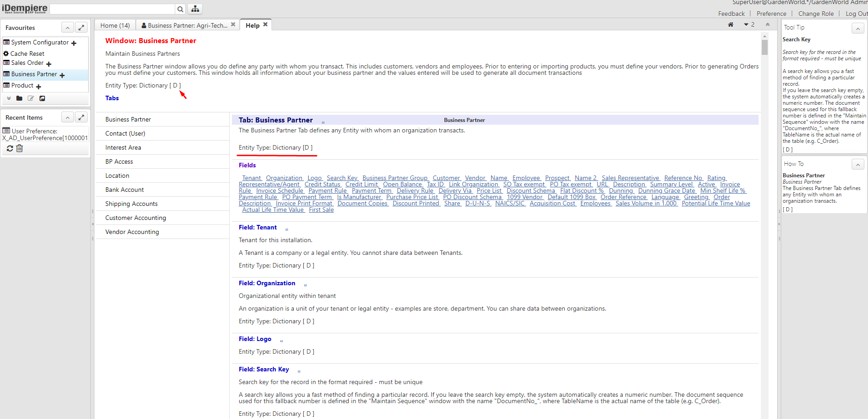
Task: Collapse the Favourites panel with its up arrow
Action: click(x=67, y=27)
